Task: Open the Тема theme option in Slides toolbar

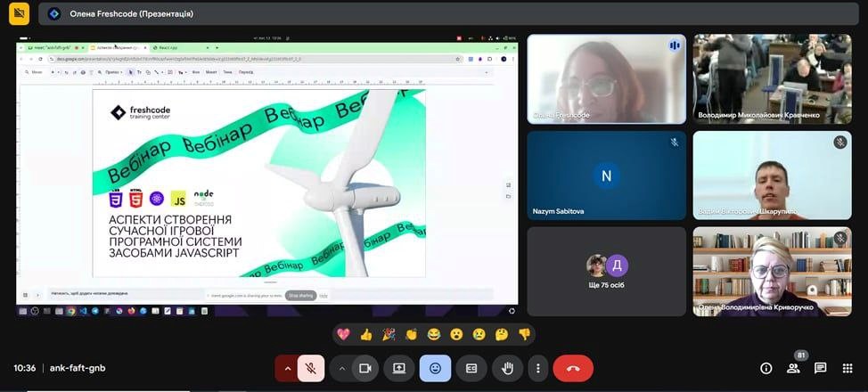Action: pos(227,72)
